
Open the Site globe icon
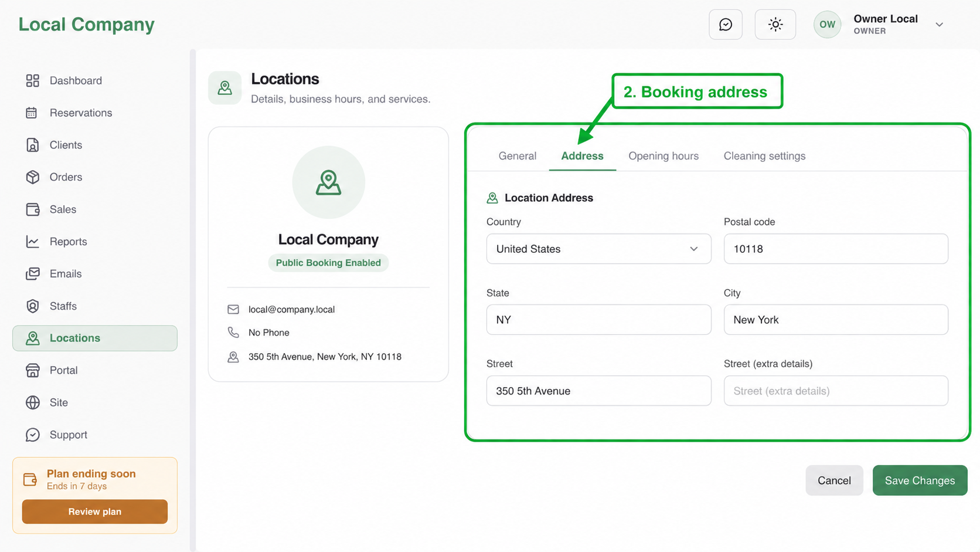coord(32,402)
